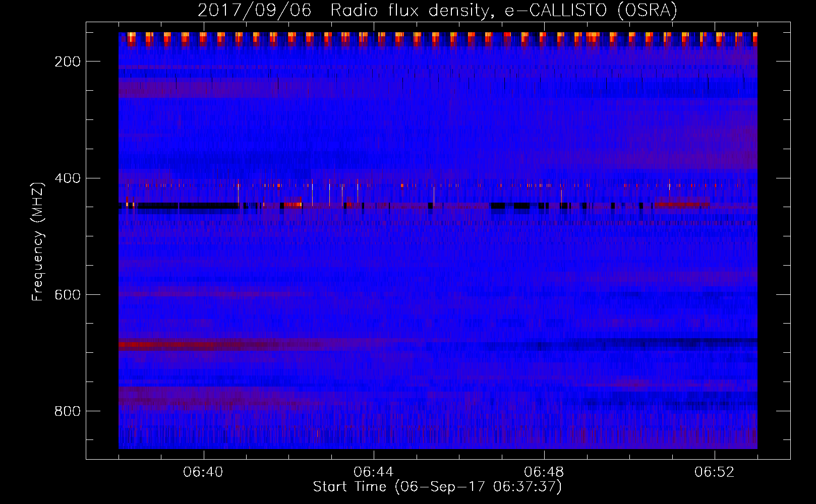The image size is (816, 504).
Task: Click the 200 frequency tick label
Action: 68,61
